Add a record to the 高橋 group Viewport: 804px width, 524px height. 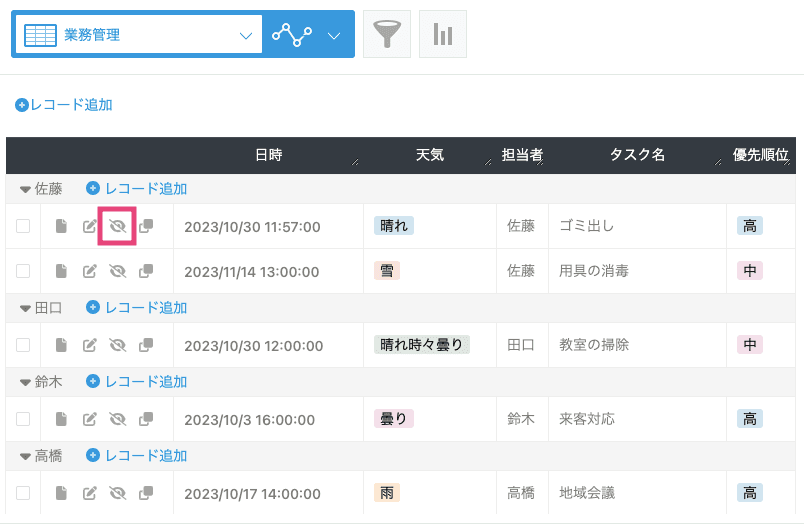click(x=136, y=455)
